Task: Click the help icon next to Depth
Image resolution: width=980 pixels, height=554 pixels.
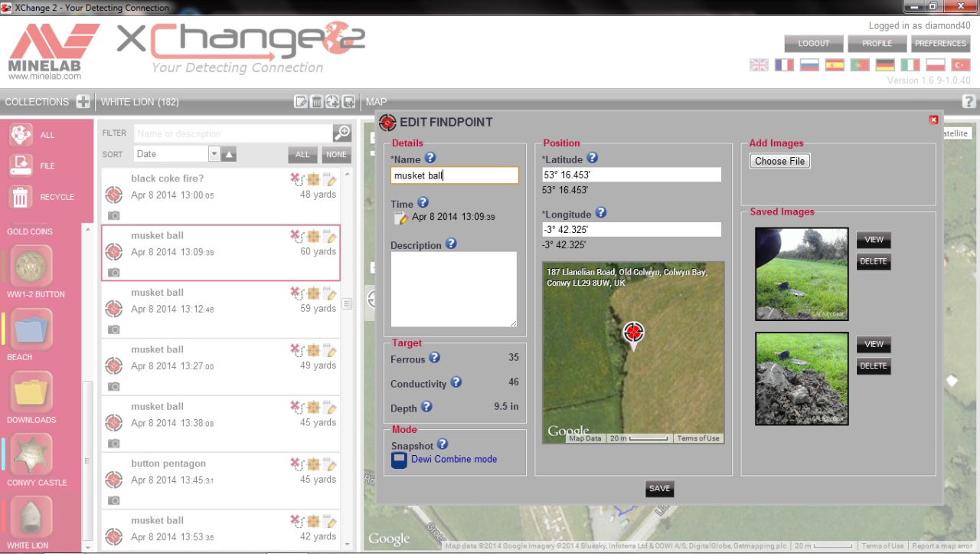Action: point(427,407)
